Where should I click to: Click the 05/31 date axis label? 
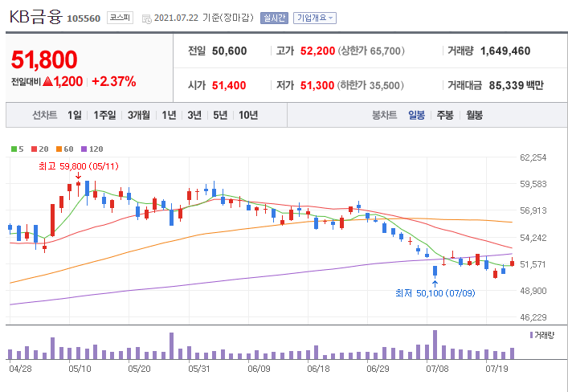pyautogui.click(x=199, y=370)
